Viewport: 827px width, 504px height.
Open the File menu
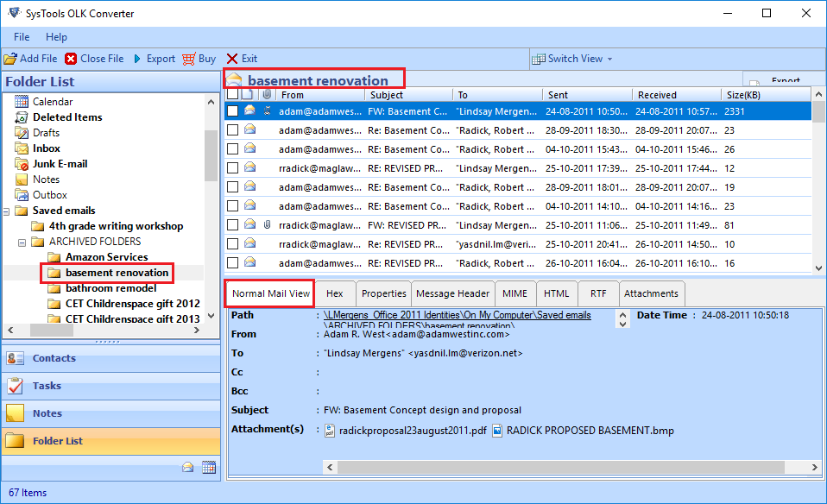pyautogui.click(x=22, y=37)
